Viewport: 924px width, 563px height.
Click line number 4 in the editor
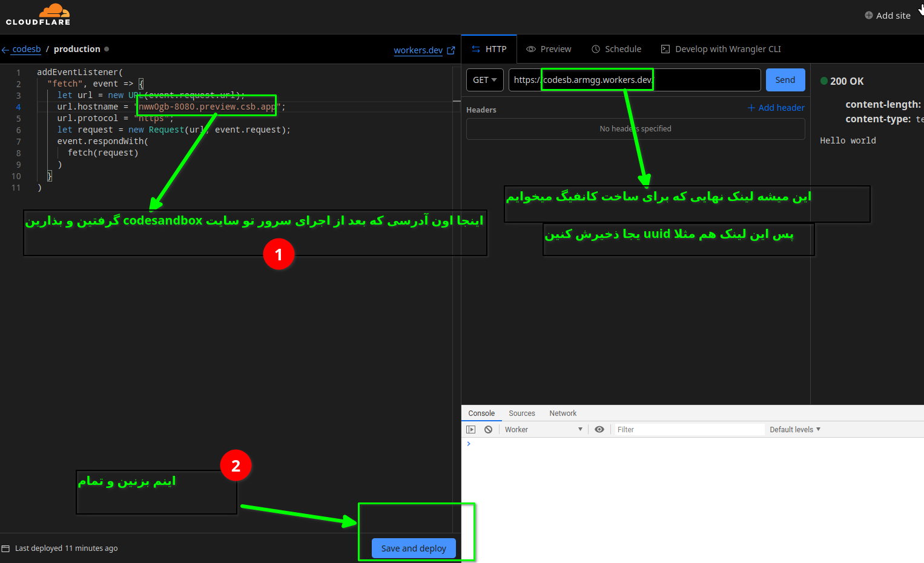pyautogui.click(x=18, y=107)
